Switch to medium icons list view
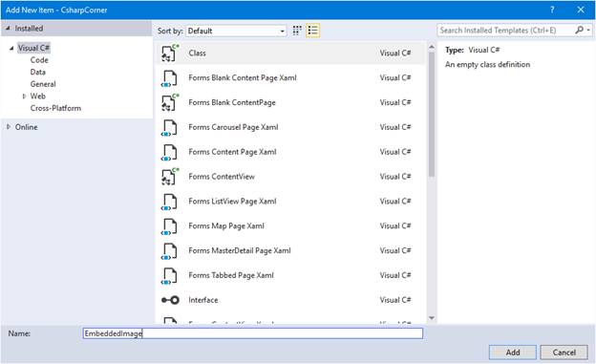This screenshot has height=364, width=596. click(313, 31)
